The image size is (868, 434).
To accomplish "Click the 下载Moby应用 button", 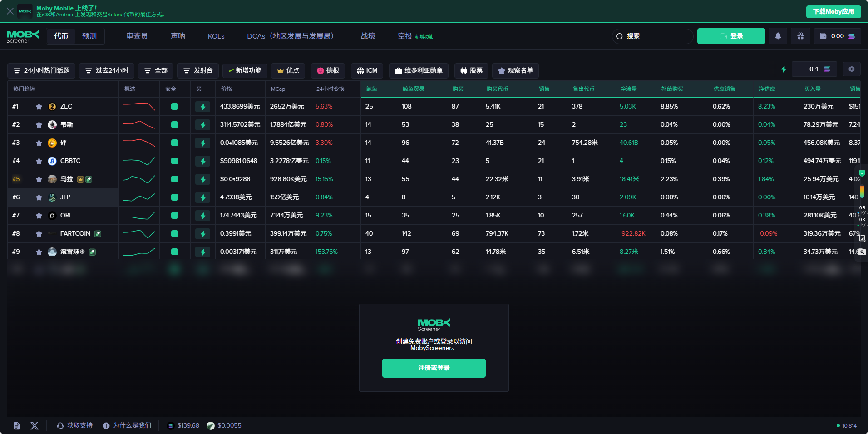I will click(x=833, y=11).
